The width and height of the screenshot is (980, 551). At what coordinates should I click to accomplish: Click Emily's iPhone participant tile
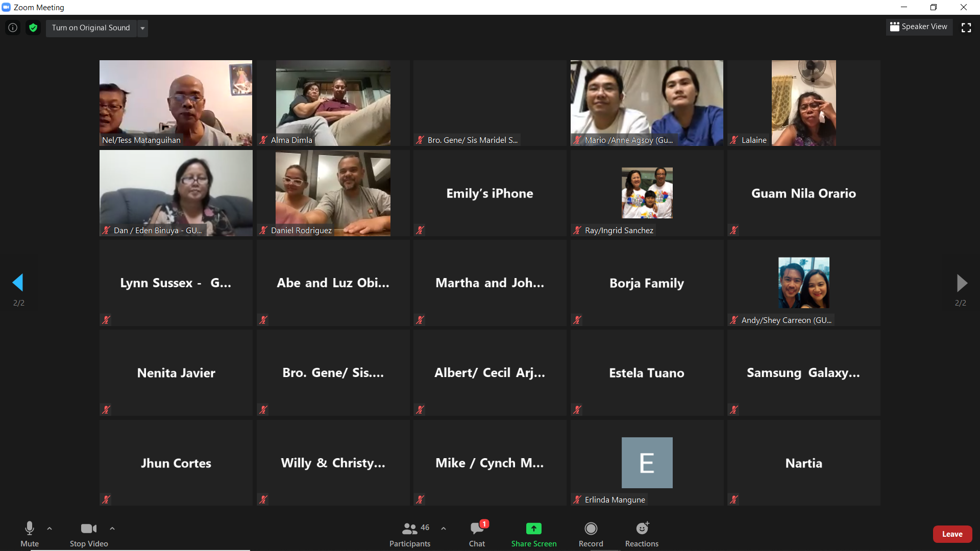click(x=490, y=193)
